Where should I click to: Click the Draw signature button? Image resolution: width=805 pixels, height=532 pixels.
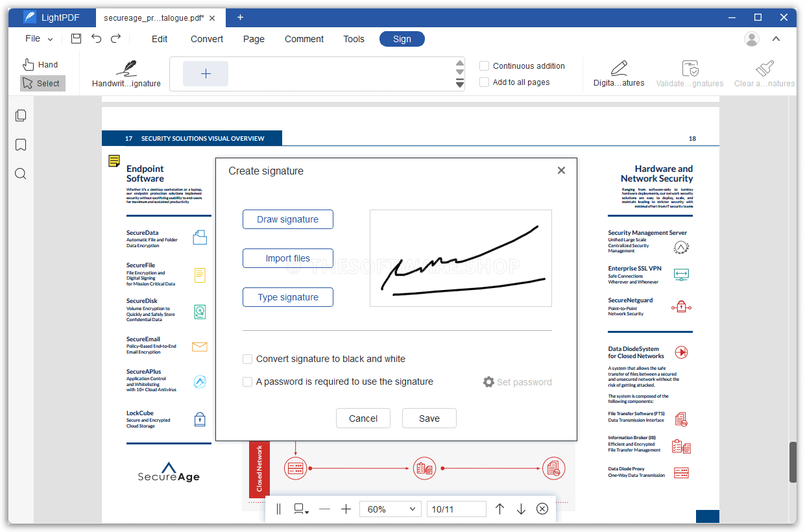[x=288, y=219]
